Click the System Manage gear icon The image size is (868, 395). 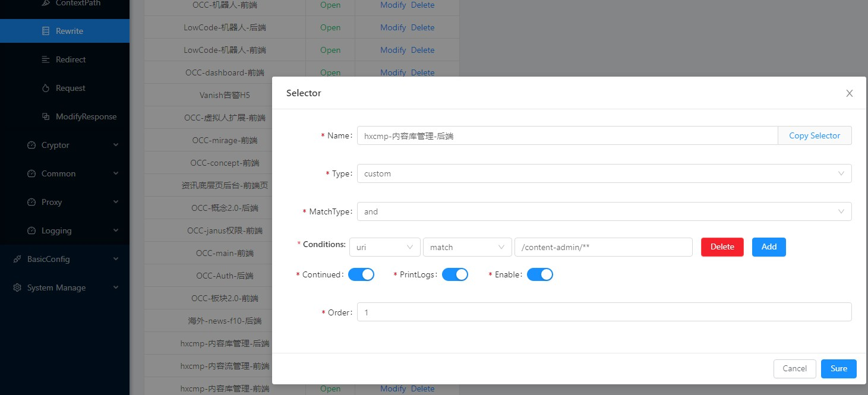pyautogui.click(x=17, y=287)
